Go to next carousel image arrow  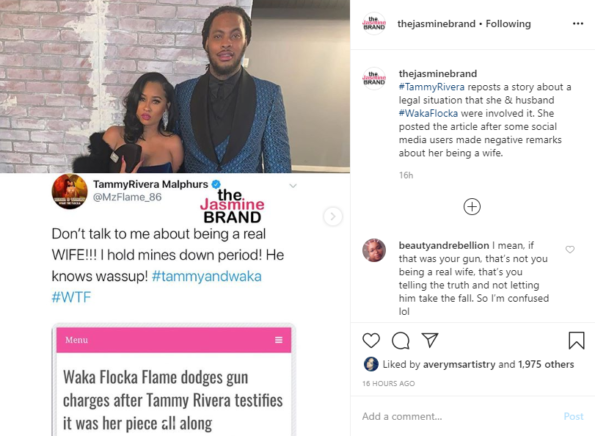[333, 216]
